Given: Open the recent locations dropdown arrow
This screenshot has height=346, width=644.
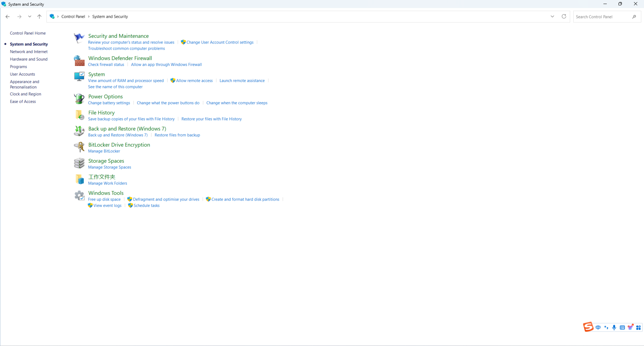Looking at the screenshot, I should tap(30, 16).
